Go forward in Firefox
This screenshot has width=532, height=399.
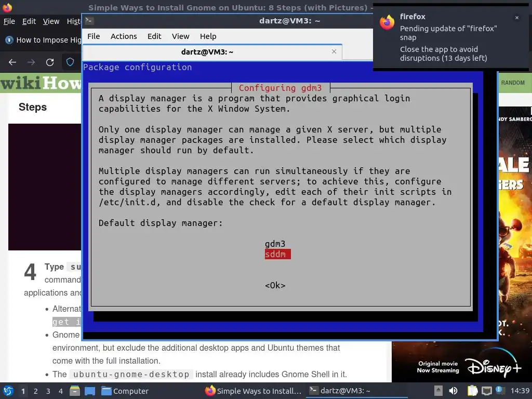pyautogui.click(x=31, y=62)
